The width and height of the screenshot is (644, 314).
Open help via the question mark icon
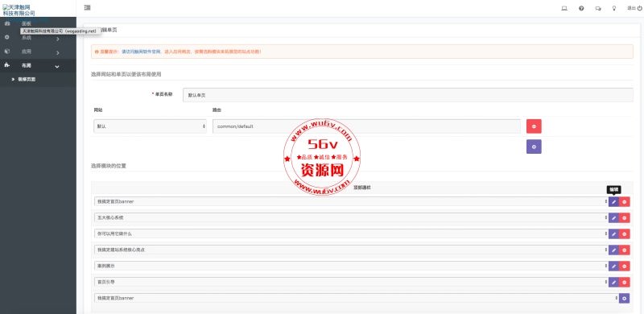point(581,8)
